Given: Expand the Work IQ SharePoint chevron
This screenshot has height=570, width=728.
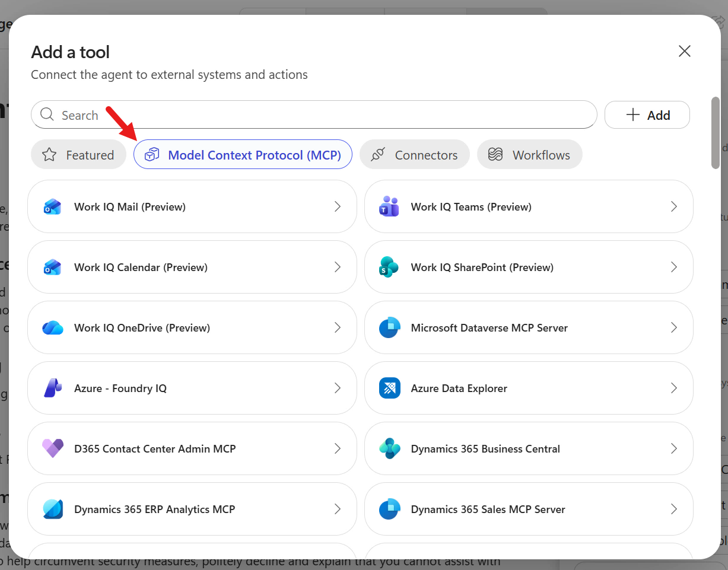Looking at the screenshot, I should pos(673,267).
